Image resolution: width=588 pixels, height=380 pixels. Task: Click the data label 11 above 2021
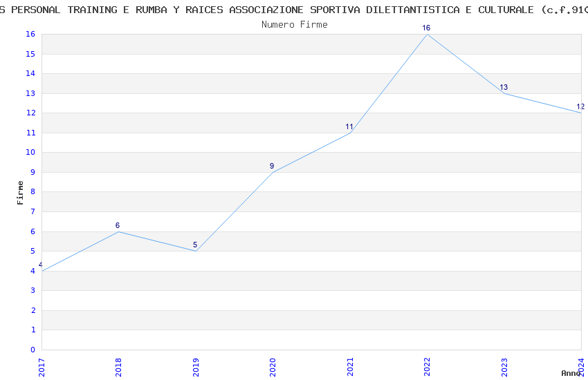pos(349,126)
